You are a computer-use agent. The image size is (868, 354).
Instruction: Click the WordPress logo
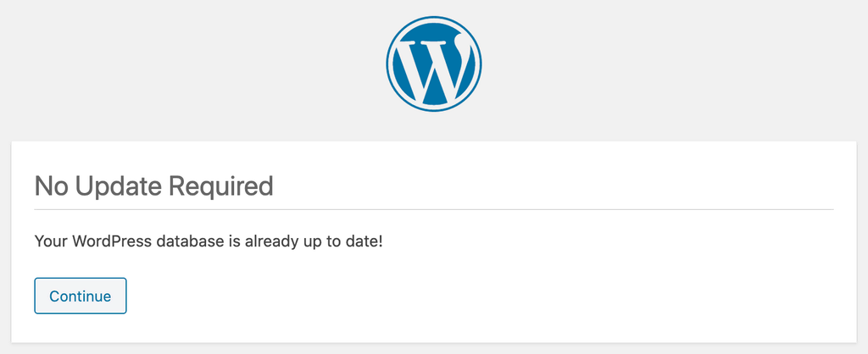pyautogui.click(x=433, y=63)
